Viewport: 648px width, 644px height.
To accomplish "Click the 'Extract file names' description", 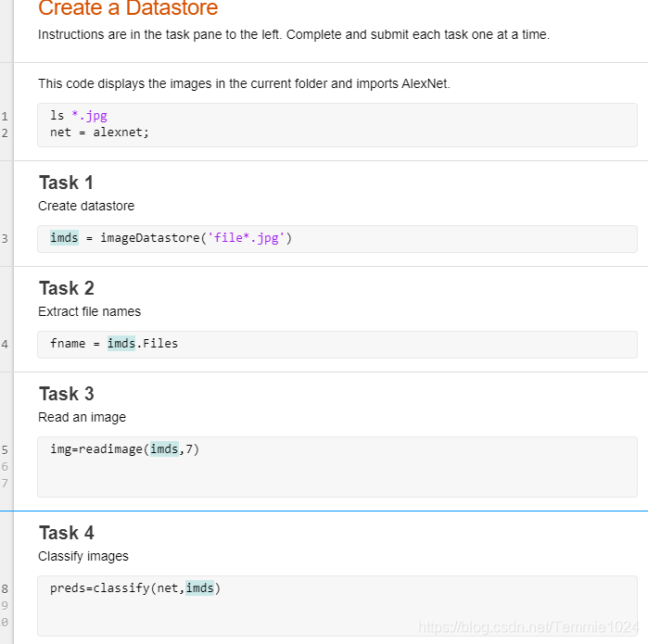I will coord(89,311).
